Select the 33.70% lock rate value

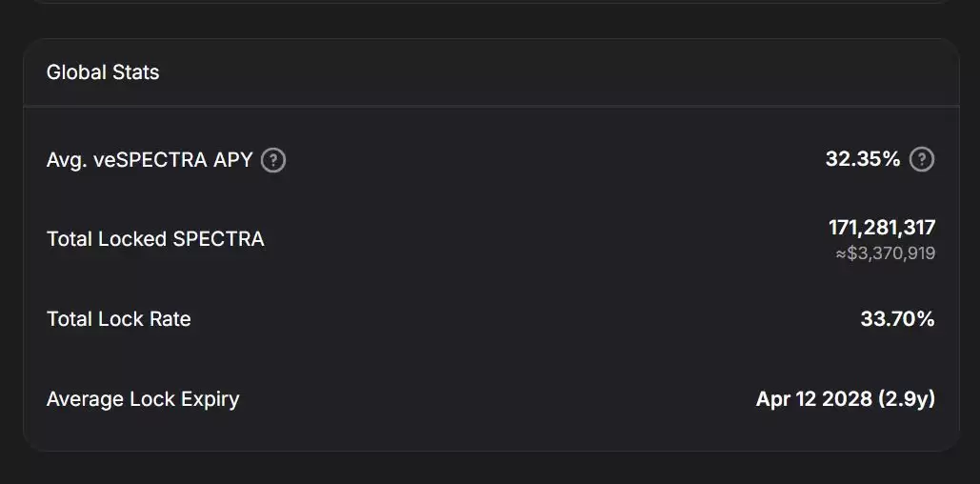897,319
